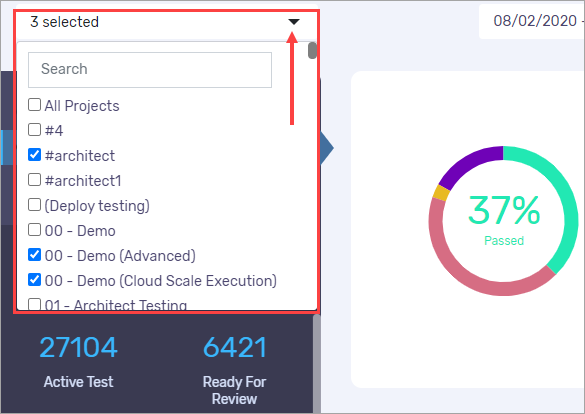The height and width of the screenshot is (414, 585).
Task: Uncheck the #architect project checkbox
Action: [34, 155]
